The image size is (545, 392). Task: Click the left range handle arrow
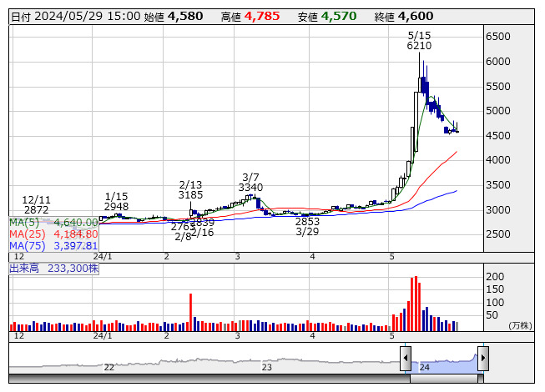pyautogui.click(x=406, y=359)
